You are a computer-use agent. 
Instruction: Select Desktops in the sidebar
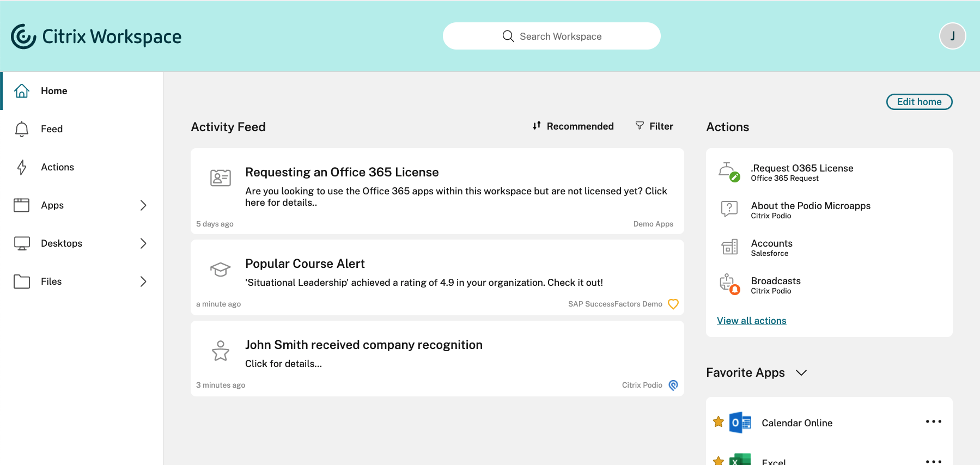coord(82,243)
